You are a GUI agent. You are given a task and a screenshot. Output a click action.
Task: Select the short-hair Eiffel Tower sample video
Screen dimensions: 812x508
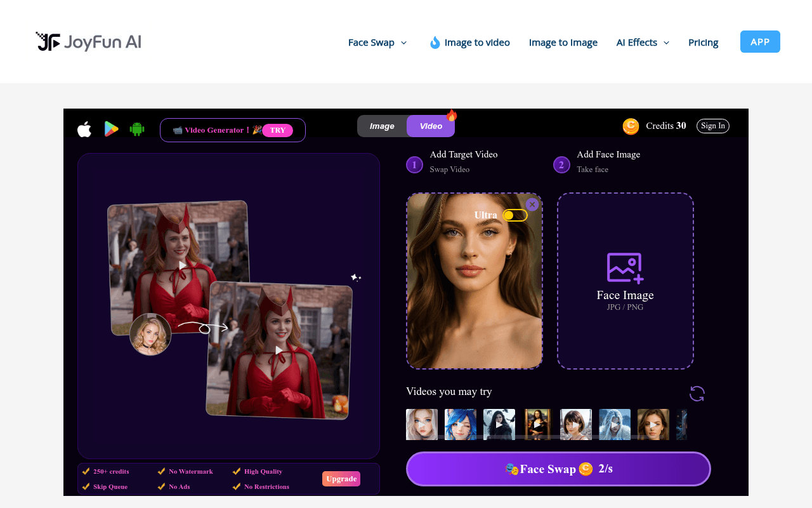coord(576,424)
